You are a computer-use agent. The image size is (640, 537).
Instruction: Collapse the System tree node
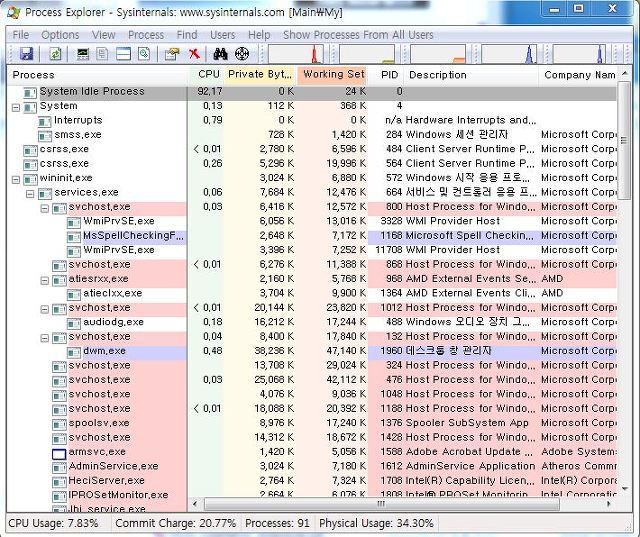point(16,108)
